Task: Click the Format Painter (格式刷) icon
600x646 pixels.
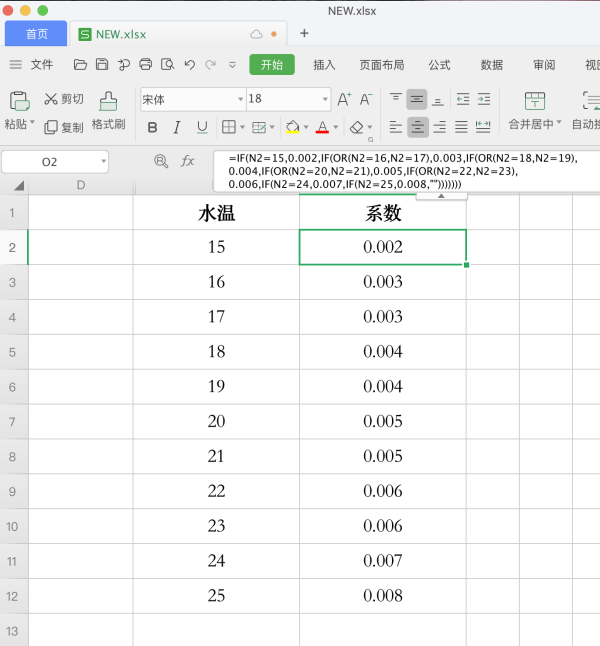Action: point(108,101)
